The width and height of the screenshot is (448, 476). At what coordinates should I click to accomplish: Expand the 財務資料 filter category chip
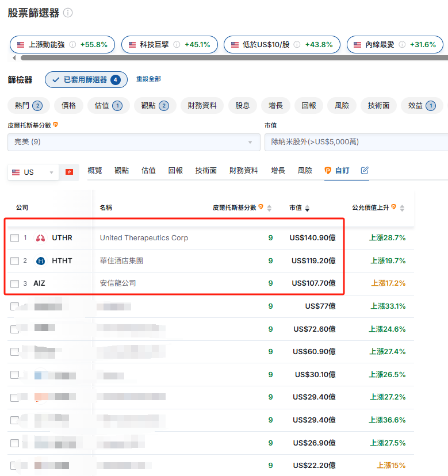(202, 106)
